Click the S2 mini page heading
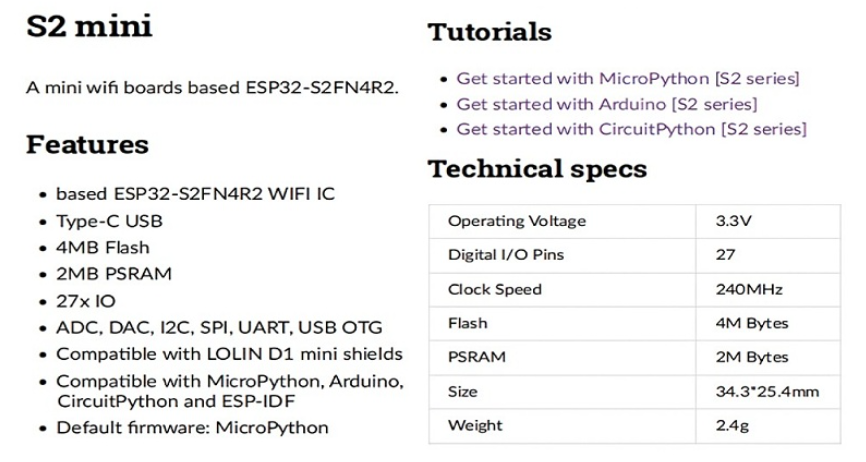Screen dimensions: 866x462 coord(89,26)
